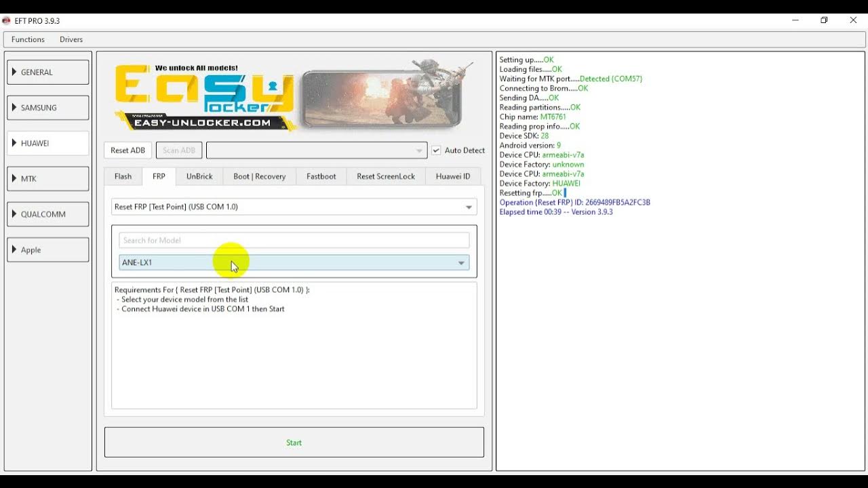Click the 'Elapsed time 00:39' log line
The image size is (868, 488).
point(556,211)
